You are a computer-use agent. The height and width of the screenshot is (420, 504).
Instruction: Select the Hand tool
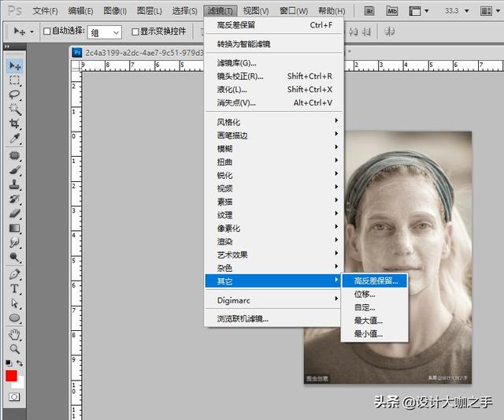pos(14,335)
